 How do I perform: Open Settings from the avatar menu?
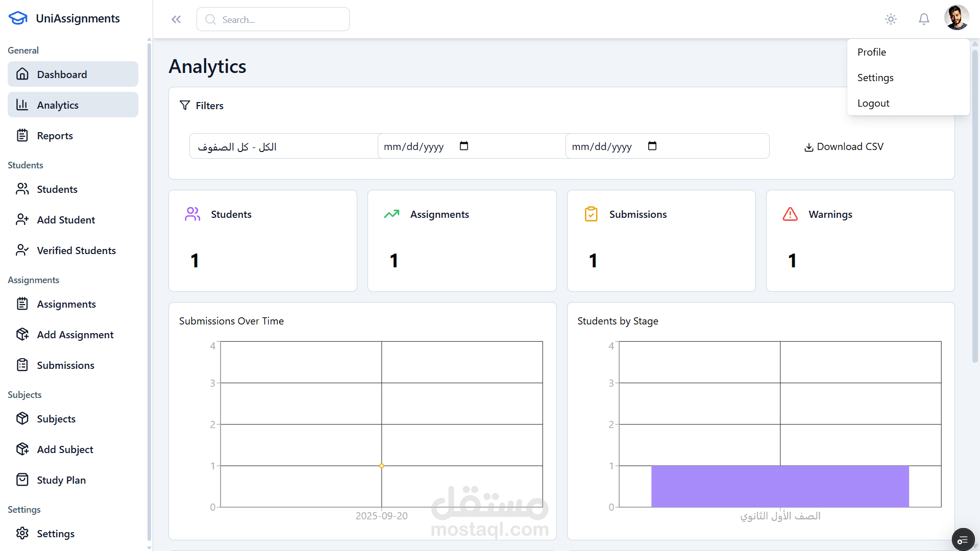pos(875,78)
